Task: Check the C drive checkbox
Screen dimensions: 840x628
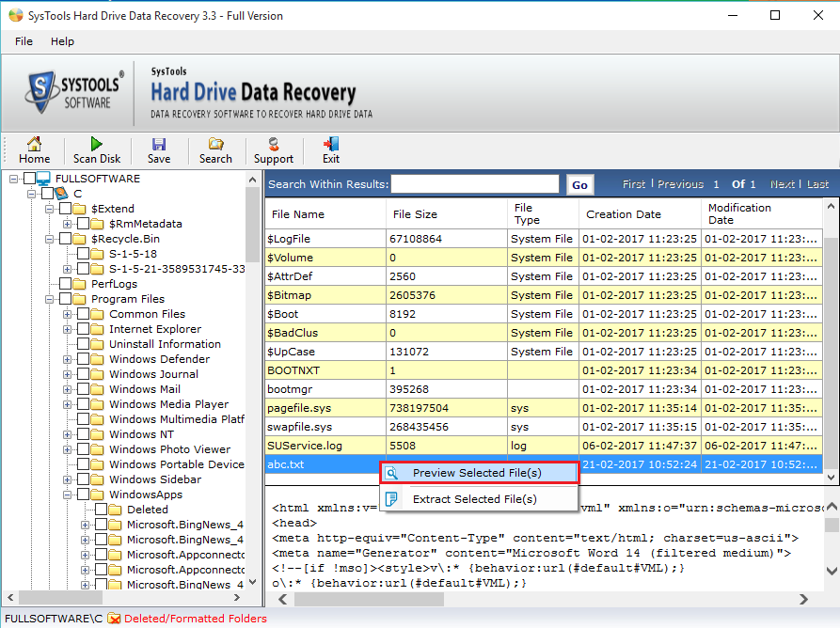Action: [47, 194]
